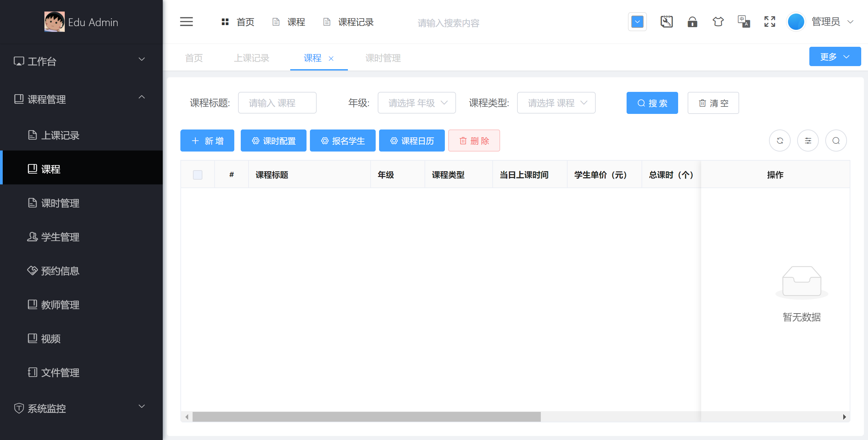The image size is (868, 440).
Task: Open 文件管理 in the sidebar
Action: pos(81,372)
